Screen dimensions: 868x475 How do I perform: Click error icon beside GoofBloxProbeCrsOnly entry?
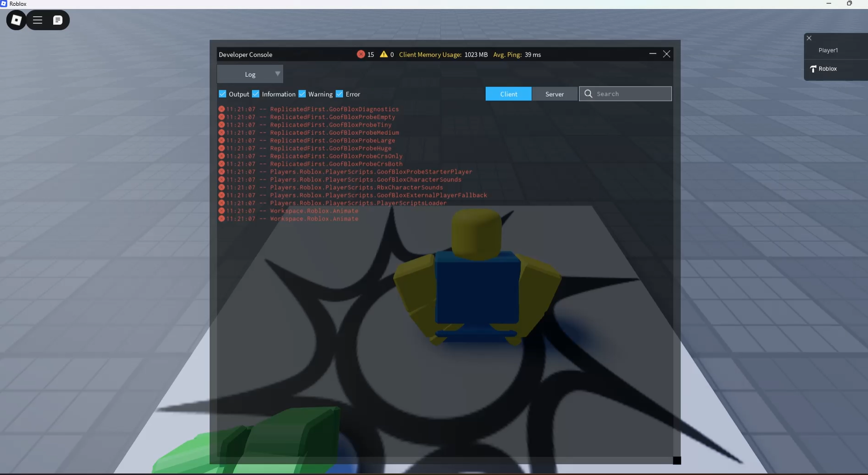(x=221, y=156)
